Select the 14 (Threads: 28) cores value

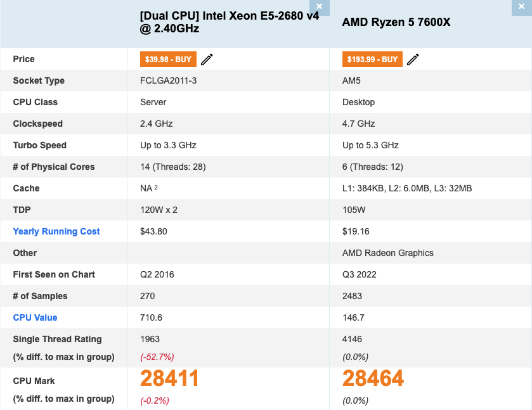click(173, 167)
